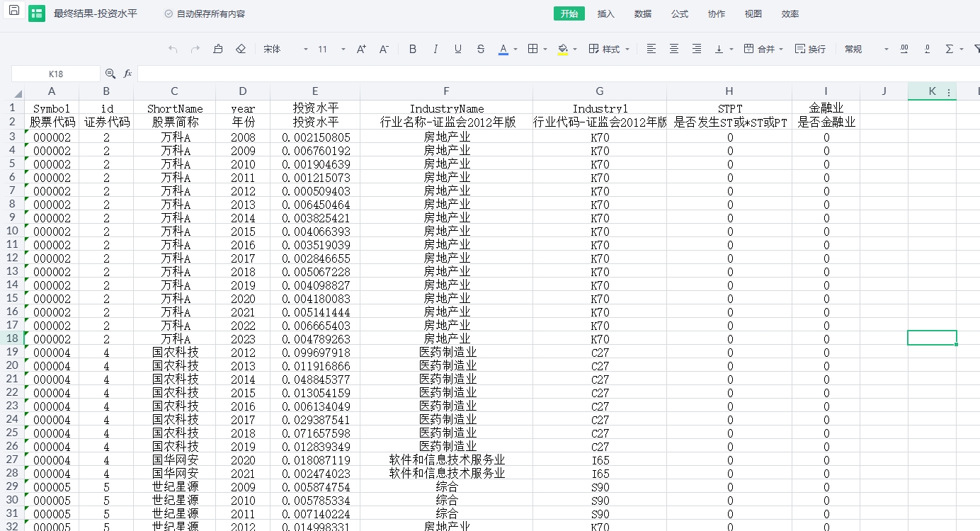
Task: Apply the font color to the selected cell
Action: 503,49
